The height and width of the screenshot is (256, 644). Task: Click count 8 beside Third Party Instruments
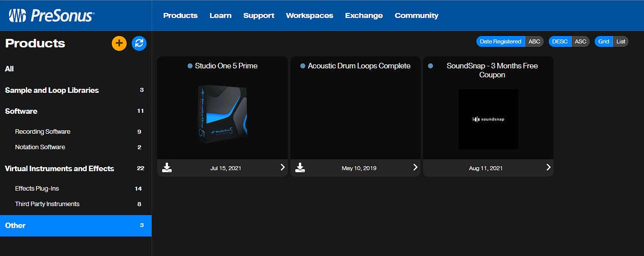(x=140, y=204)
